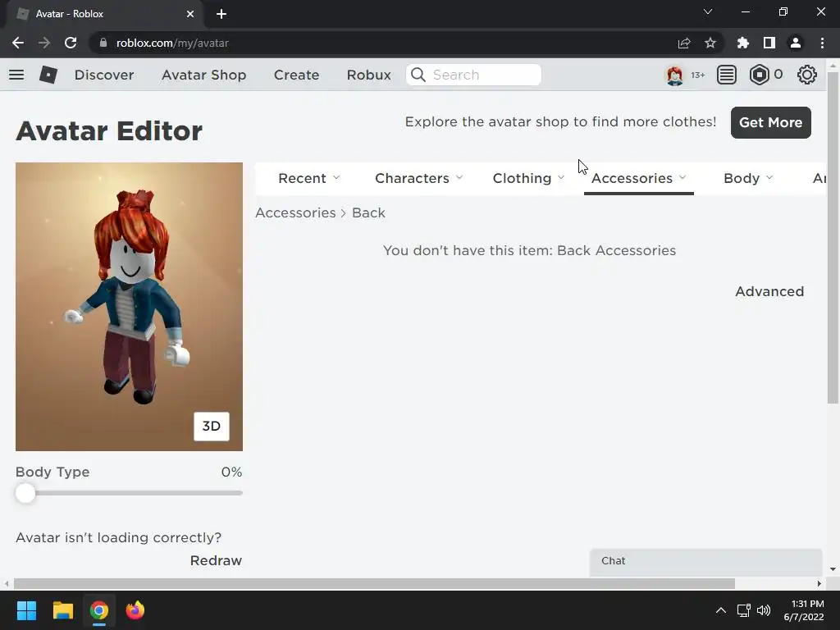
Task: Toggle the browser side panel icon
Action: pos(769,43)
